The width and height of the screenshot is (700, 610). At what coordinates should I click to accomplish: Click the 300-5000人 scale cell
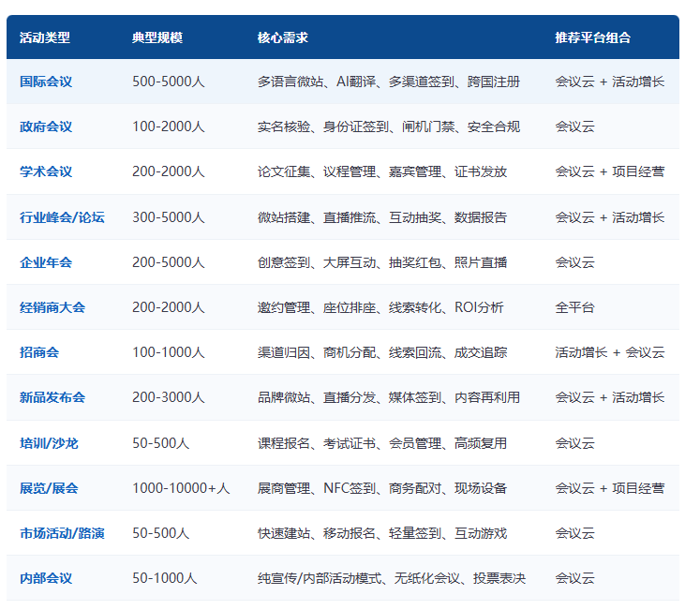[169, 217]
